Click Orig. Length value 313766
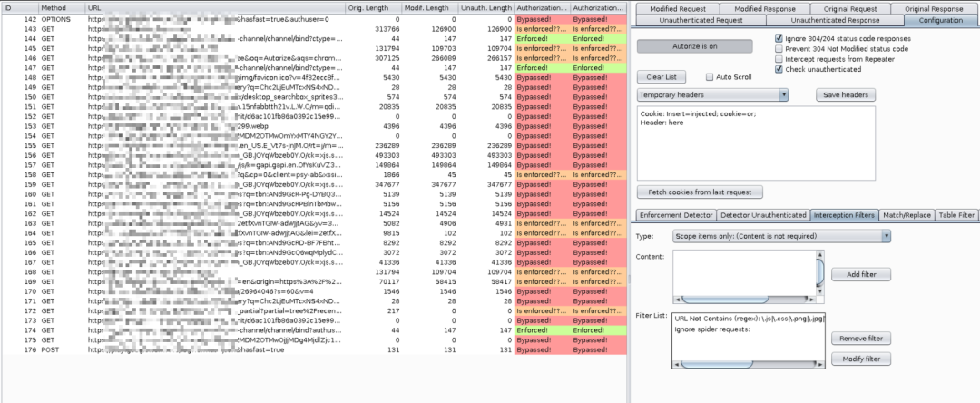 click(x=387, y=29)
